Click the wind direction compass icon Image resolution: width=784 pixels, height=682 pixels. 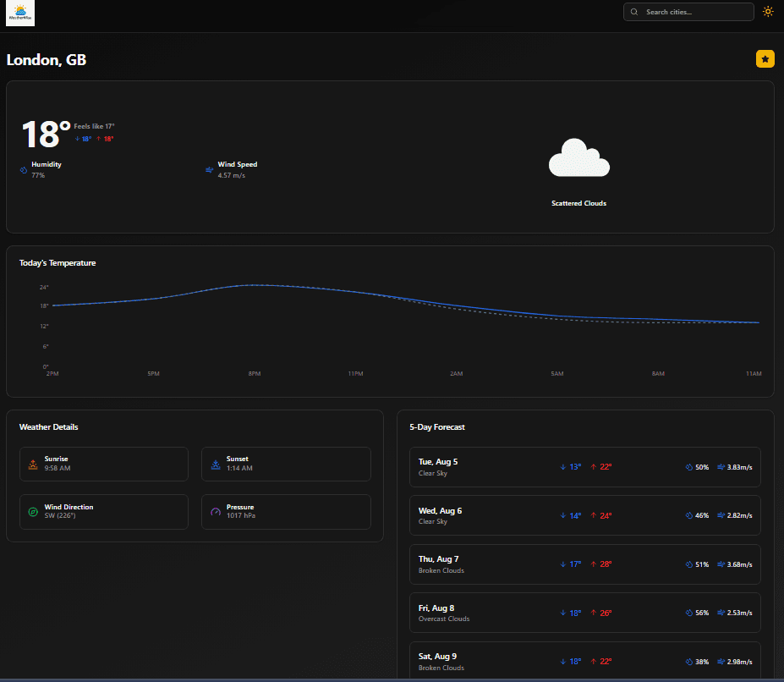pyautogui.click(x=32, y=512)
